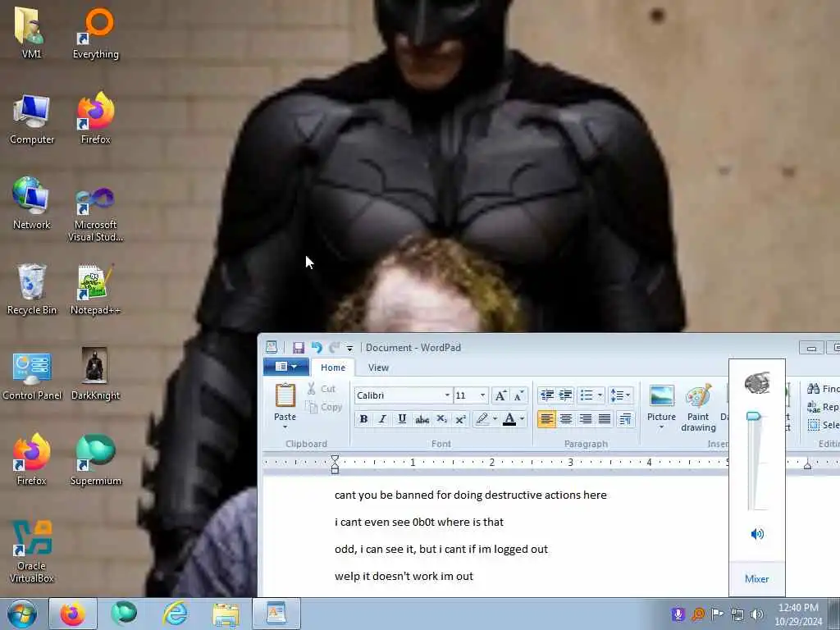Click Increase indent icon

pyautogui.click(x=566, y=395)
